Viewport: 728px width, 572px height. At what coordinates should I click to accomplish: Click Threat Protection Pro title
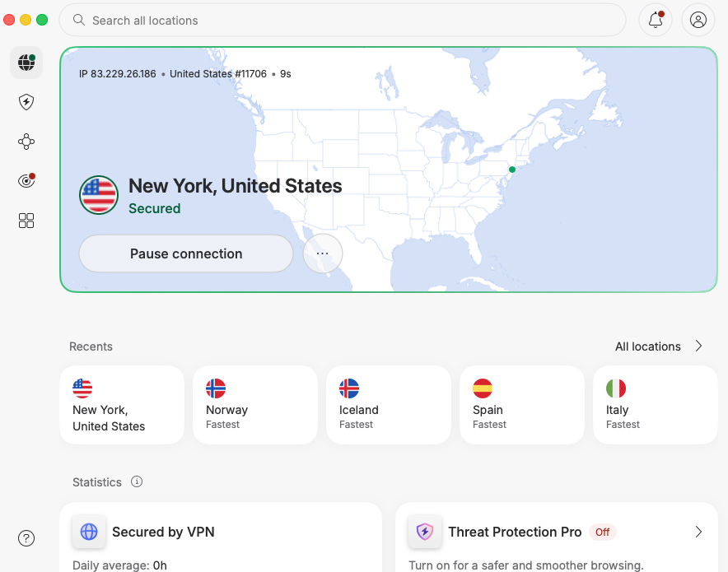pos(515,532)
